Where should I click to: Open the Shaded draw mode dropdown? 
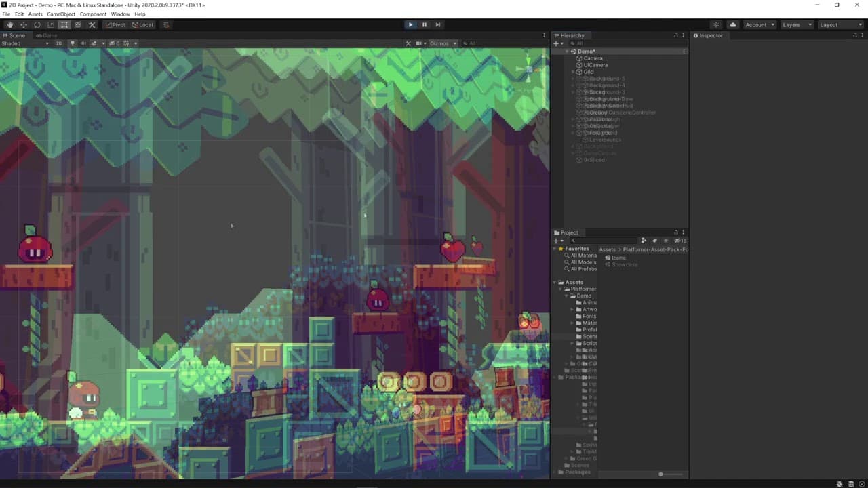coord(25,43)
